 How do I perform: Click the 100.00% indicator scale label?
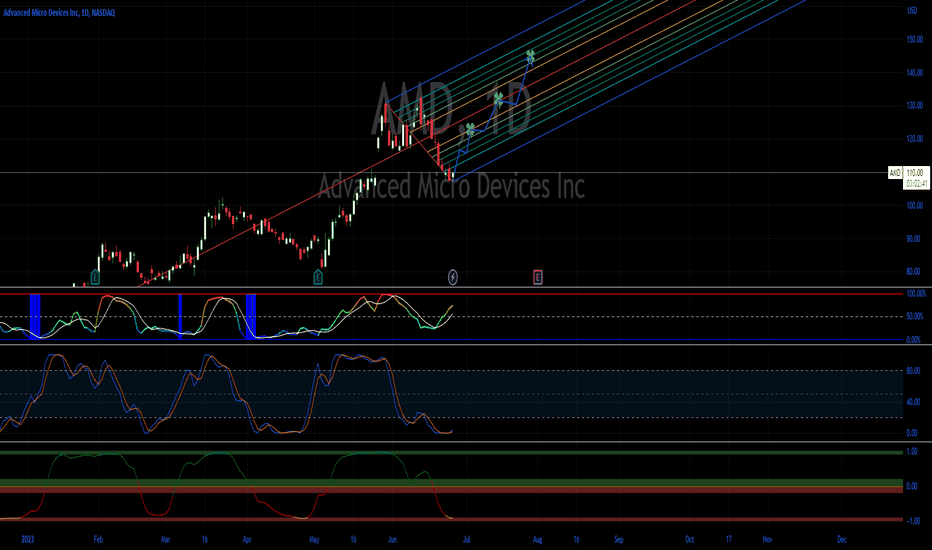click(916, 294)
